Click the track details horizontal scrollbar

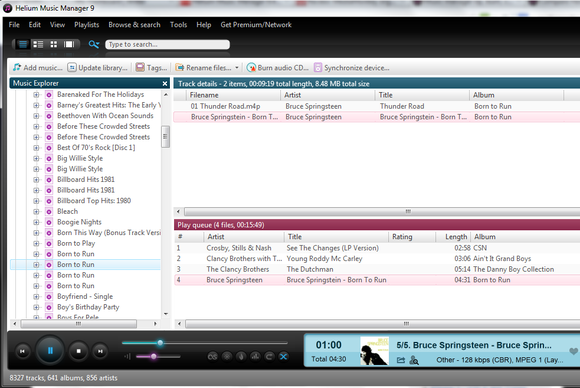(x=382, y=212)
